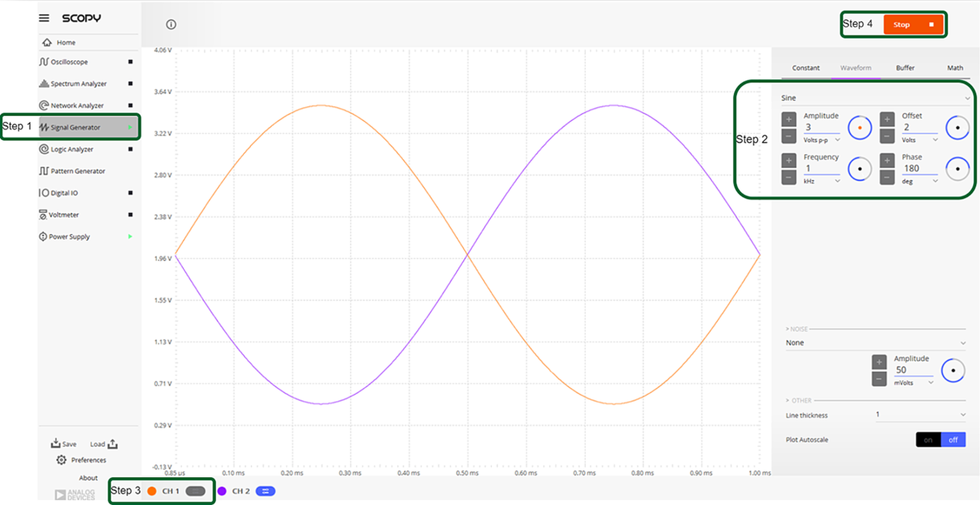The height and width of the screenshot is (505, 980).
Task: Toggle the CH 2 enable switch
Action: [x=264, y=491]
